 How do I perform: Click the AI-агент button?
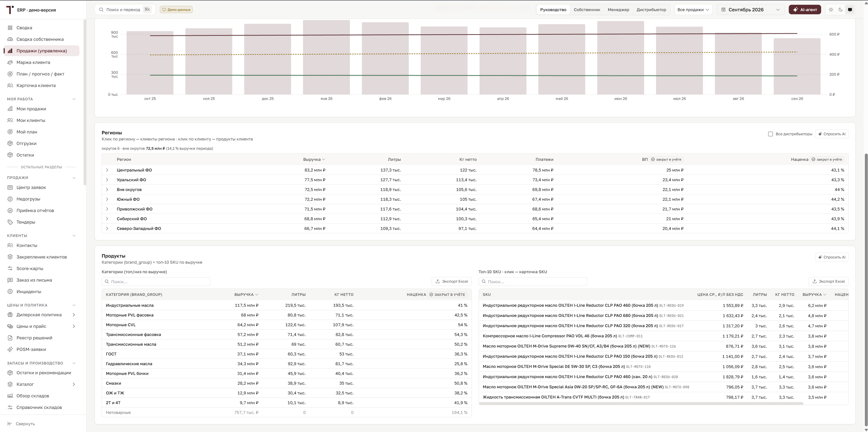[x=805, y=10]
